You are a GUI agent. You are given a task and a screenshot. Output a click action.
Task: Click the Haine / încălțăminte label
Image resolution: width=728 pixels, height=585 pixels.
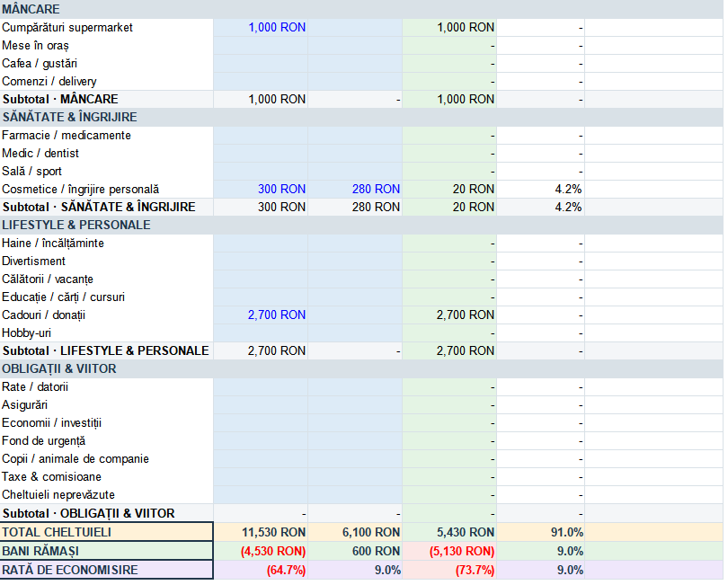[x=53, y=244]
